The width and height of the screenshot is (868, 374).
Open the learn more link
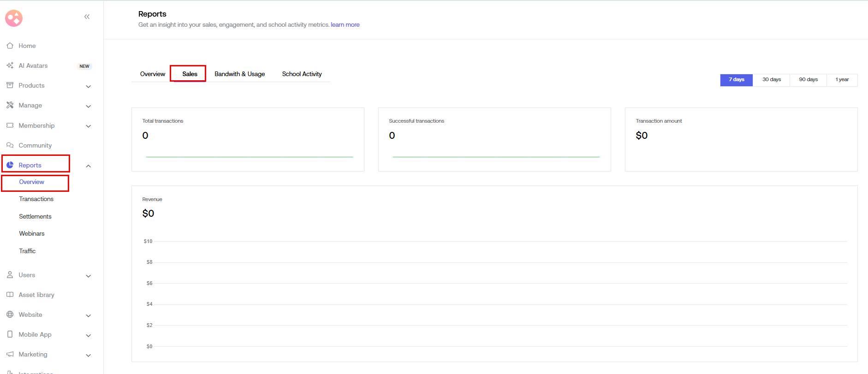point(345,25)
